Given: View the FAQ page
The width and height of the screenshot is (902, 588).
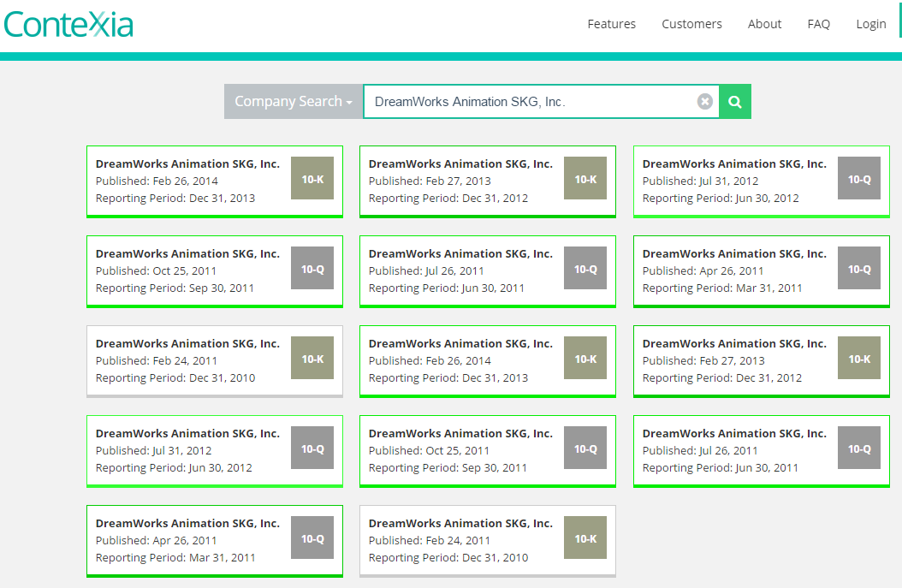Looking at the screenshot, I should click(x=819, y=24).
